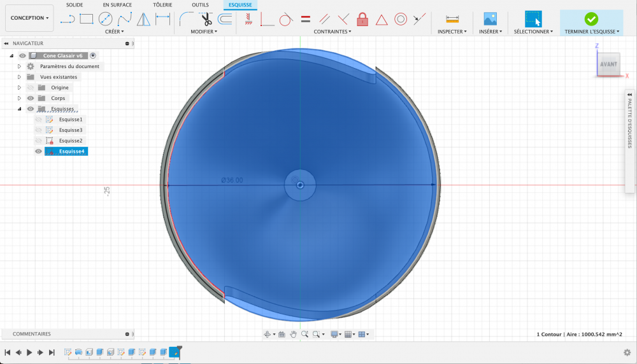Click the Avant face of view cube
The height and width of the screenshot is (364, 637).
(608, 64)
